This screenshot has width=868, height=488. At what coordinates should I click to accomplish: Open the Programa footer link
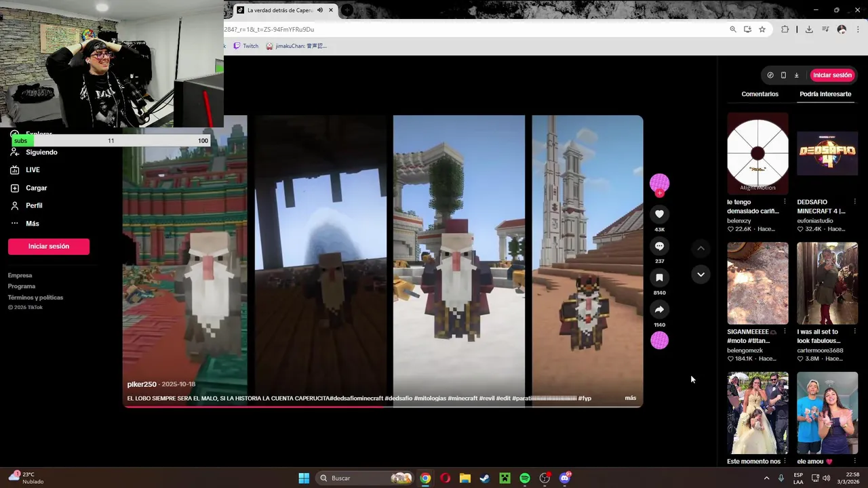click(x=22, y=286)
